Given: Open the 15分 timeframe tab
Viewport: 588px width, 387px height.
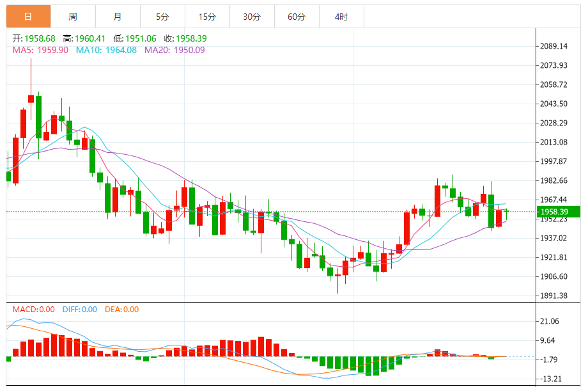Looking at the screenshot, I should [207, 17].
